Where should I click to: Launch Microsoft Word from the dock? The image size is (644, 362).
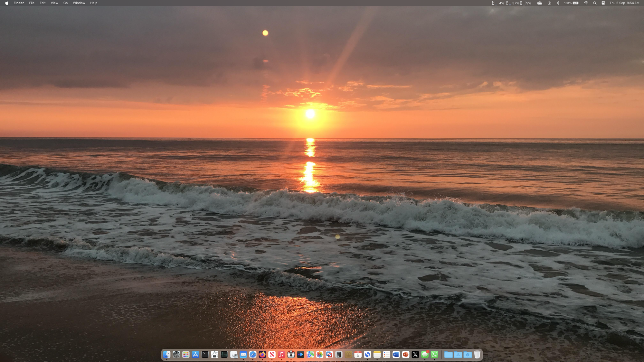396,355
